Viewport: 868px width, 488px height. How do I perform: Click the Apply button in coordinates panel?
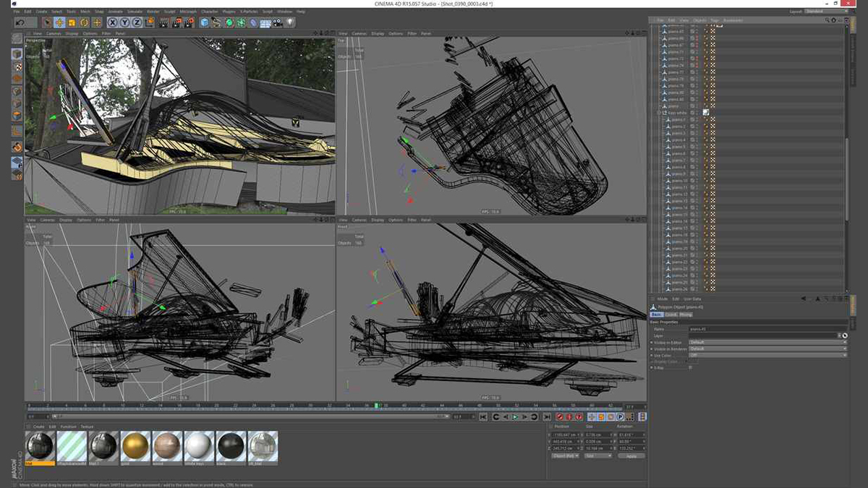[631, 456]
